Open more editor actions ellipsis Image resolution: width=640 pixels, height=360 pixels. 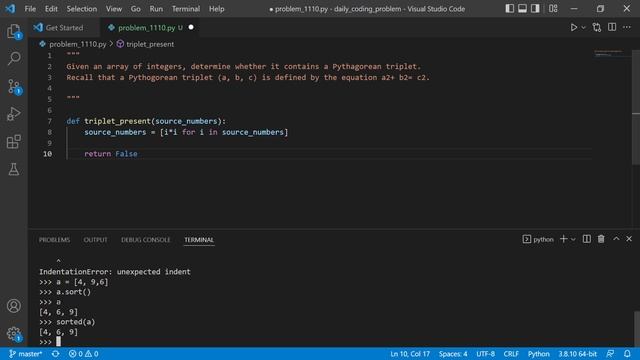[627, 27]
